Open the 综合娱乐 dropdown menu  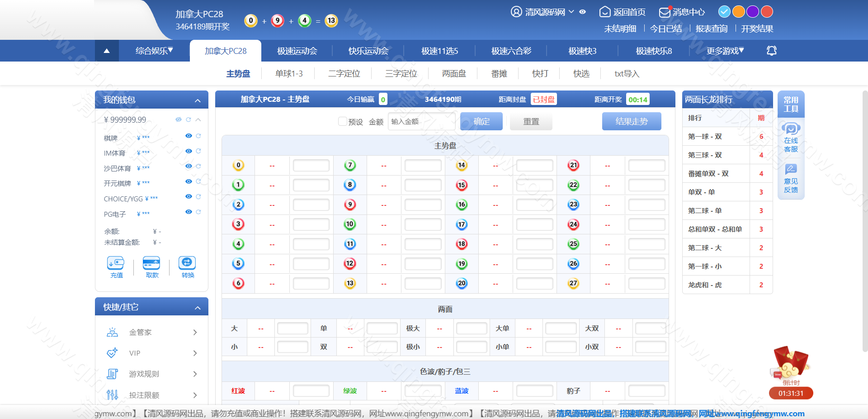pyautogui.click(x=154, y=51)
